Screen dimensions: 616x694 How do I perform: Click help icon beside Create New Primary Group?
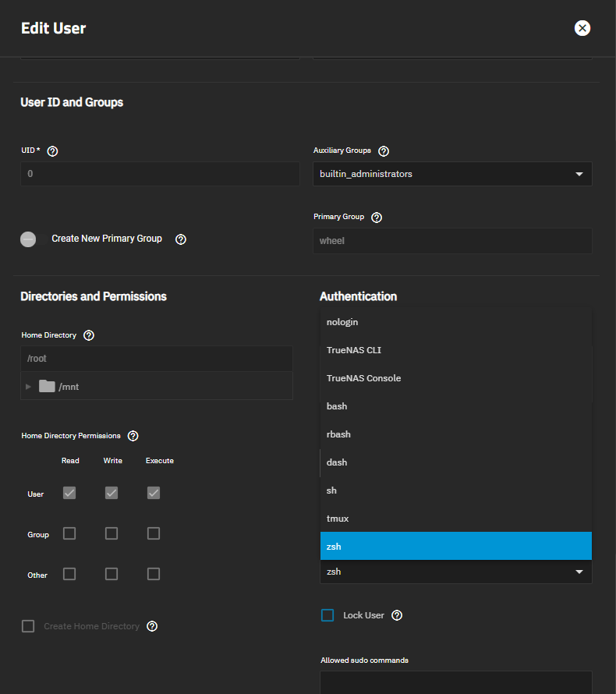(x=181, y=239)
